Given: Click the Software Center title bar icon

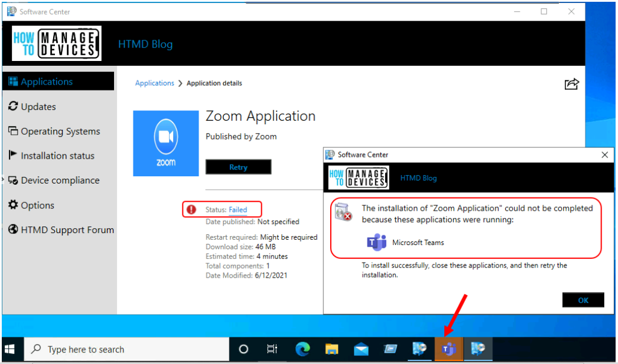Looking at the screenshot, I should (12, 12).
